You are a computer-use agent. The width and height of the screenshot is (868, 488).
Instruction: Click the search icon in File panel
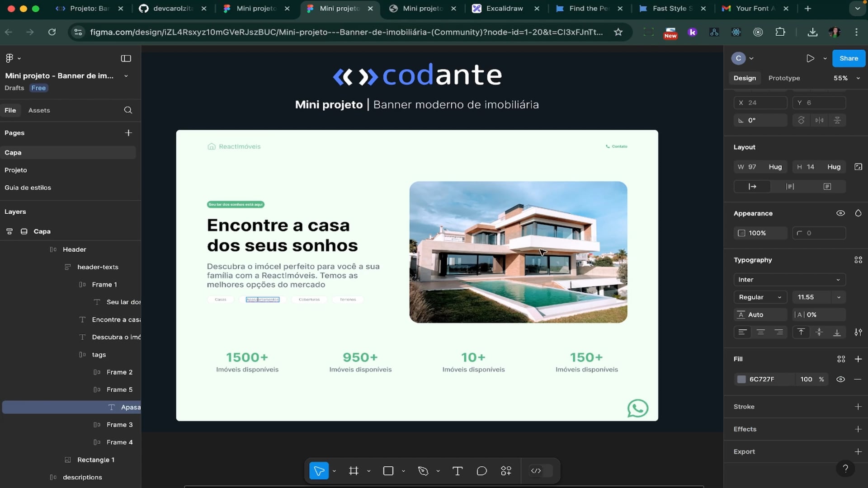[128, 110]
